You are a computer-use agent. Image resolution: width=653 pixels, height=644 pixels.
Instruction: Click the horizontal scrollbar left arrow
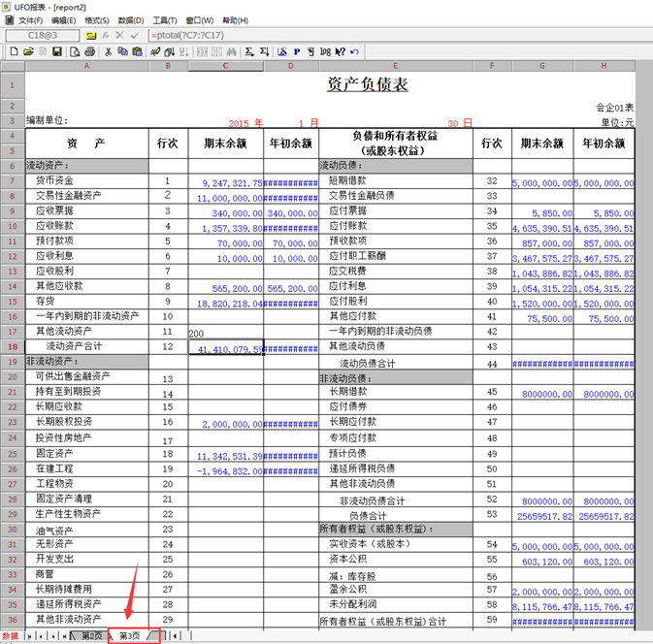coord(176,635)
